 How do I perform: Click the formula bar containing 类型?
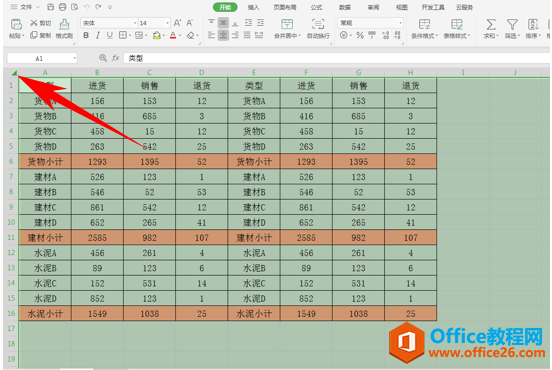[x=336, y=58]
